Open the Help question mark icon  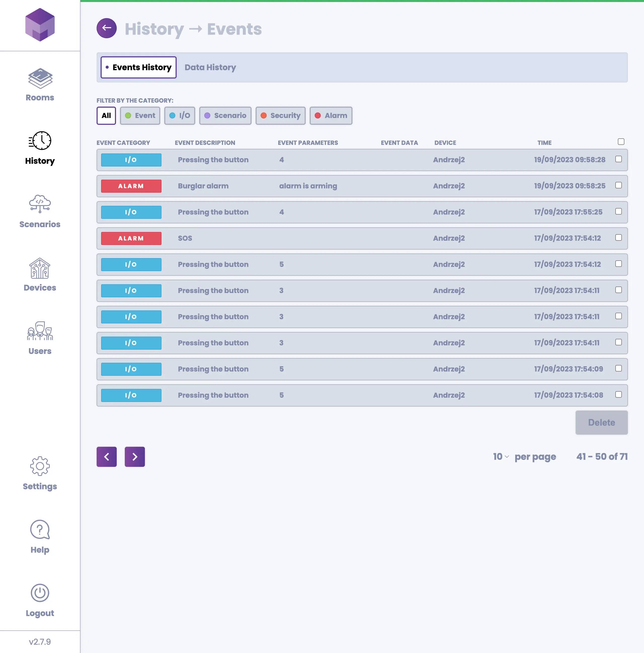[x=40, y=529]
